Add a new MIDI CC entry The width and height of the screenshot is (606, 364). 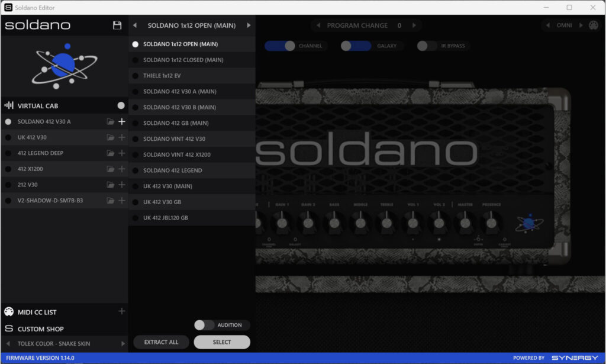pyautogui.click(x=122, y=311)
